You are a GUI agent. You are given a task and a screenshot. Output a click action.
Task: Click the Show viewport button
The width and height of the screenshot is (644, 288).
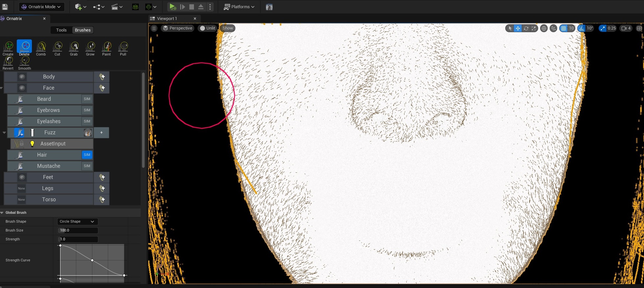(227, 28)
